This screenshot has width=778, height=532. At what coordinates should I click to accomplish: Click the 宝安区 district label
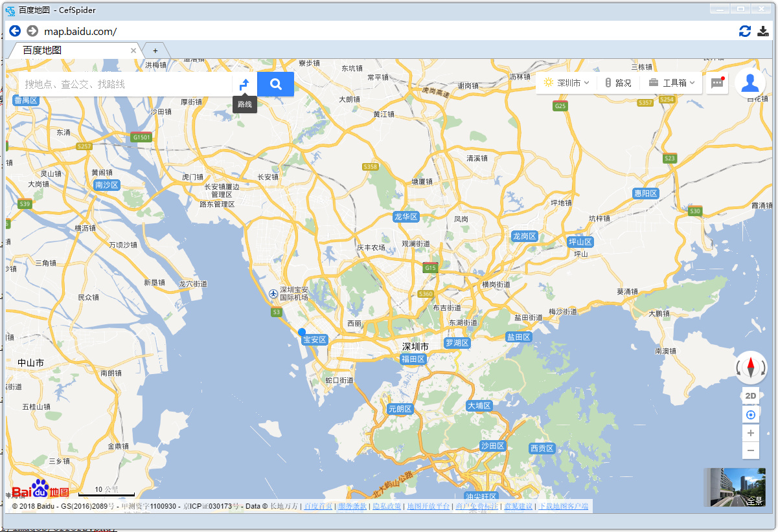315,340
